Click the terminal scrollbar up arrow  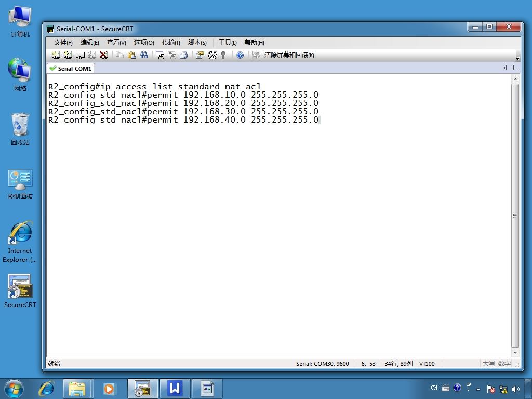[515, 79]
